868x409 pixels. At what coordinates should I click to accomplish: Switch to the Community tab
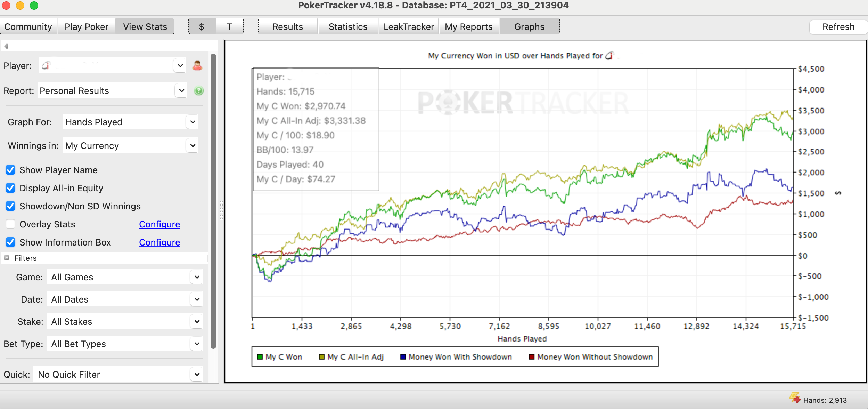coord(28,27)
